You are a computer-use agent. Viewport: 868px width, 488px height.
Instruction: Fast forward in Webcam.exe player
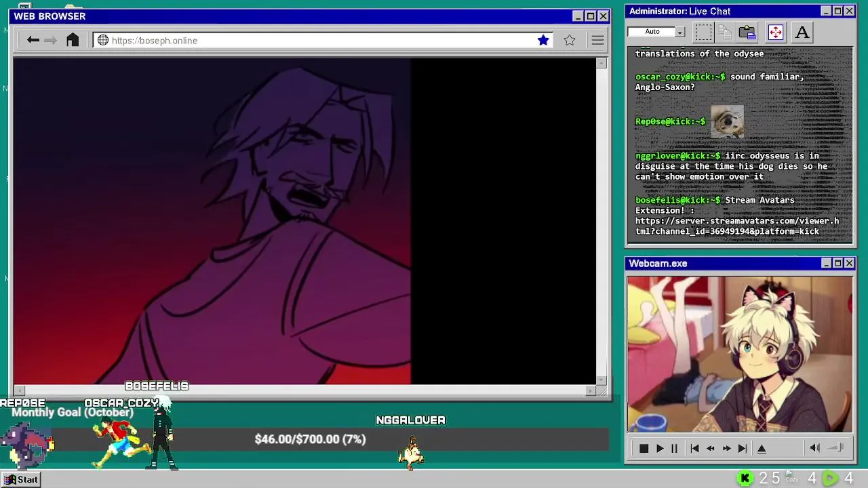[x=726, y=448]
